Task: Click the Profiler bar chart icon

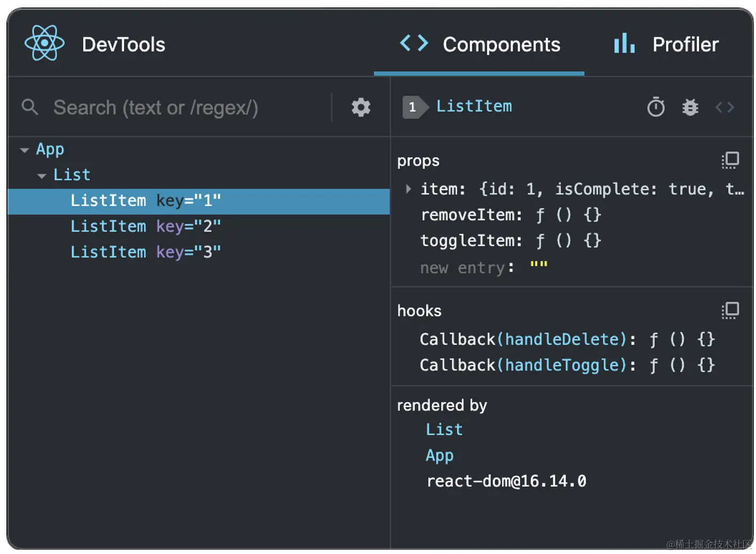Action: (624, 43)
